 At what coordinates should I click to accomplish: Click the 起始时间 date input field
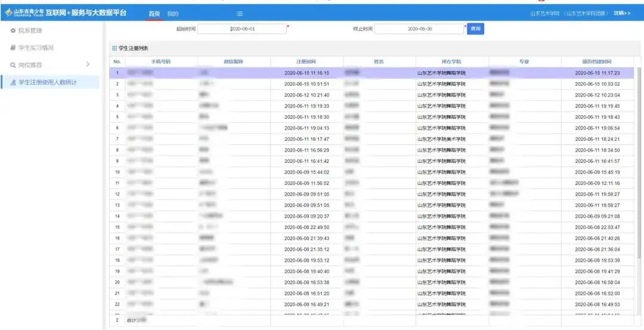242,29
